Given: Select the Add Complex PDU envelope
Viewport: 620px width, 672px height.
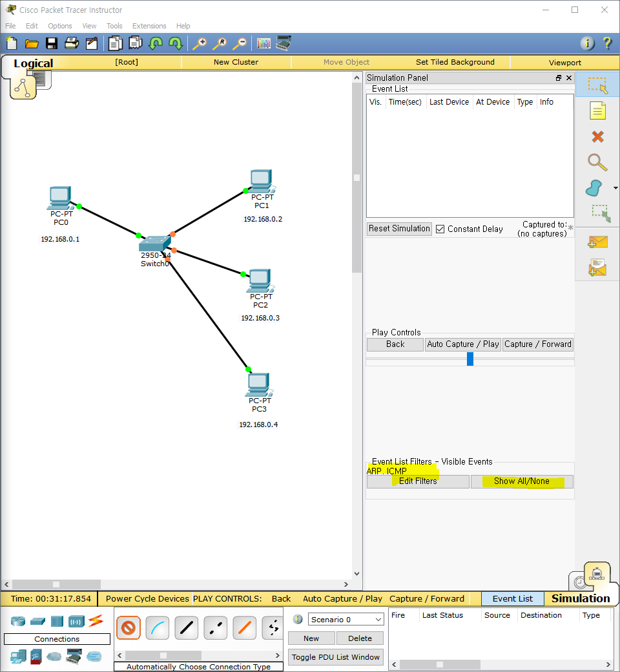Looking at the screenshot, I should pyautogui.click(x=597, y=268).
